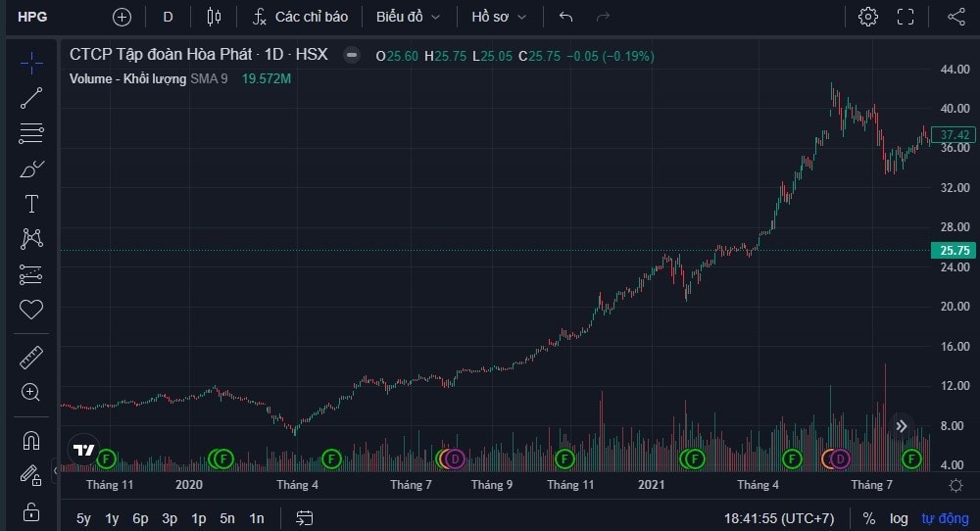Click the 25.75 current price label
980x531 pixels.
pyautogui.click(x=954, y=250)
